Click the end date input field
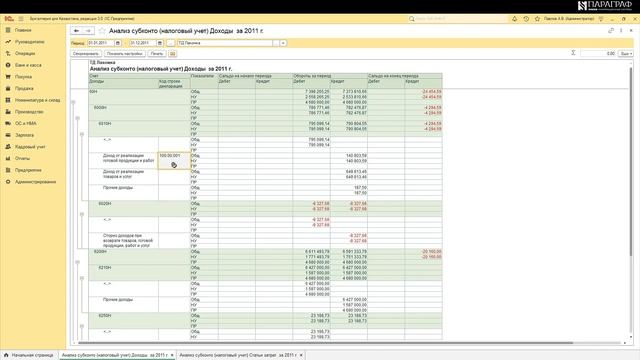640x360 pixels. (x=142, y=43)
